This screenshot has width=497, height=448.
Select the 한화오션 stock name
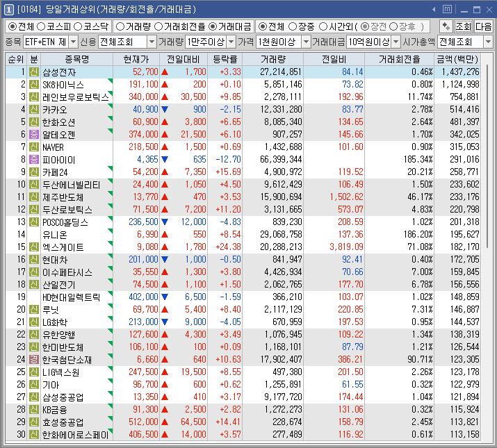(58, 122)
